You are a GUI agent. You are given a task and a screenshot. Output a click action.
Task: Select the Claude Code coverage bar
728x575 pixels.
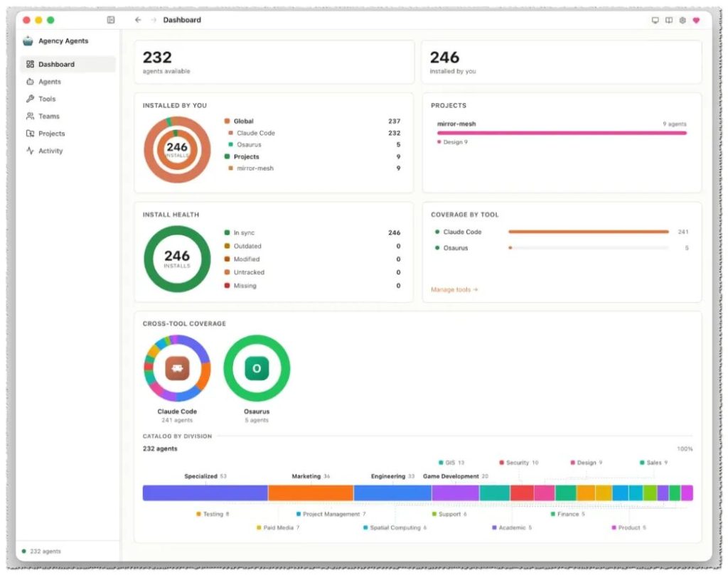588,232
